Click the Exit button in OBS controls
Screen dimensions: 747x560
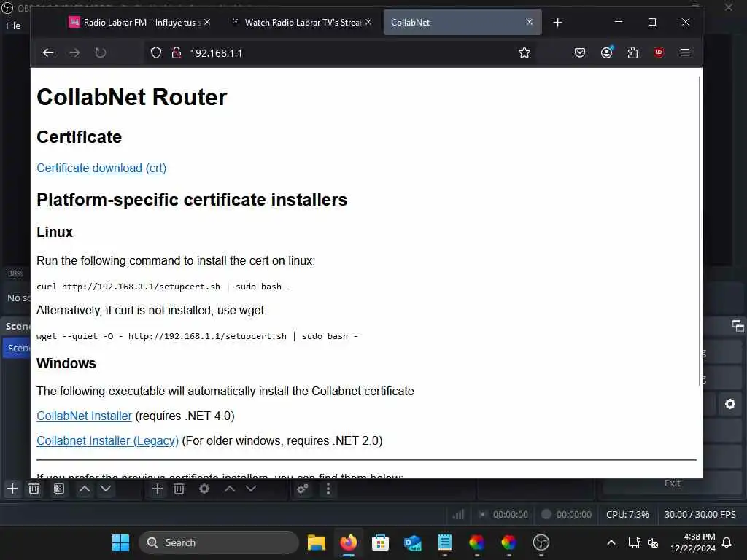click(672, 483)
